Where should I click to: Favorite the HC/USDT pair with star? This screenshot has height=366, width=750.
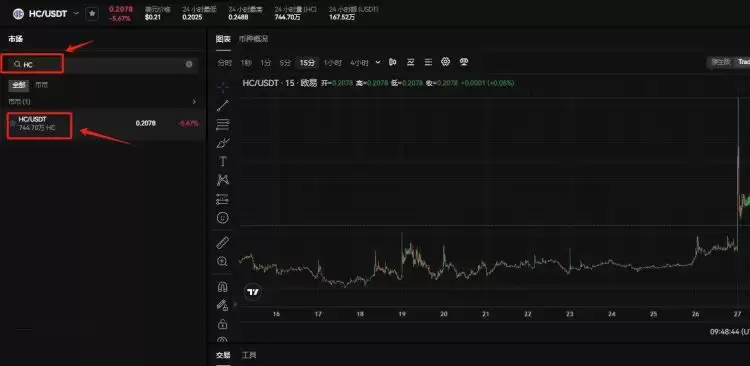coord(92,14)
